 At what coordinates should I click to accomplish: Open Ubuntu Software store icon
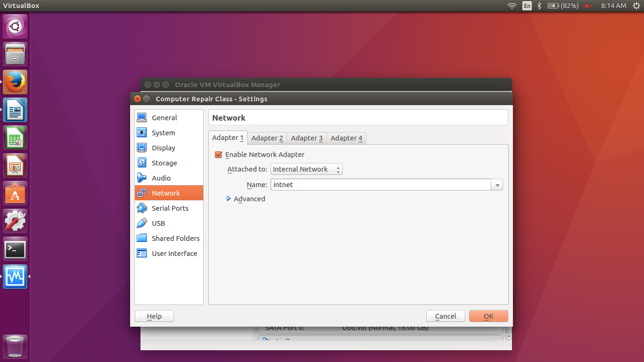coord(15,193)
